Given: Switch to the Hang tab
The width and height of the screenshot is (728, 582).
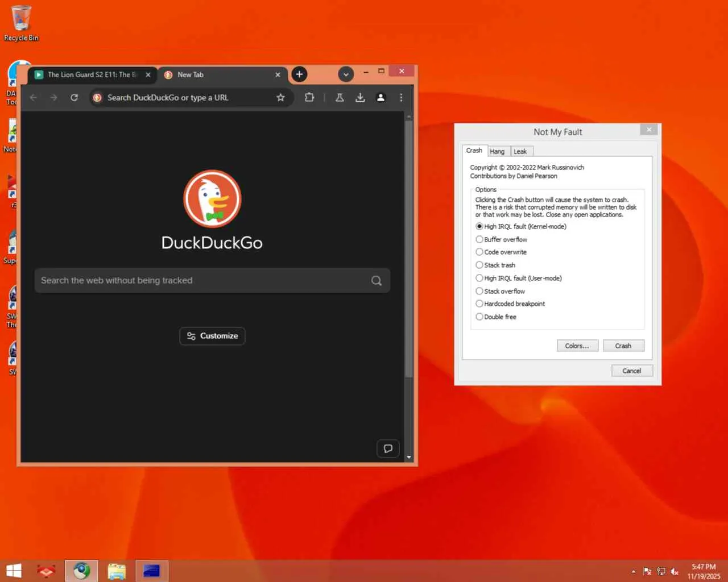Looking at the screenshot, I should (x=497, y=151).
